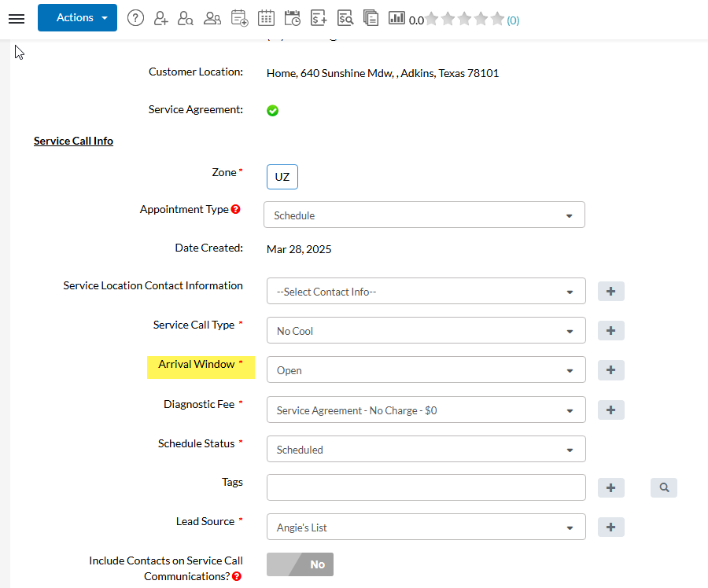The image size is (708, 588).
Task: Click the calendar with clock icon
Action: 292,18
